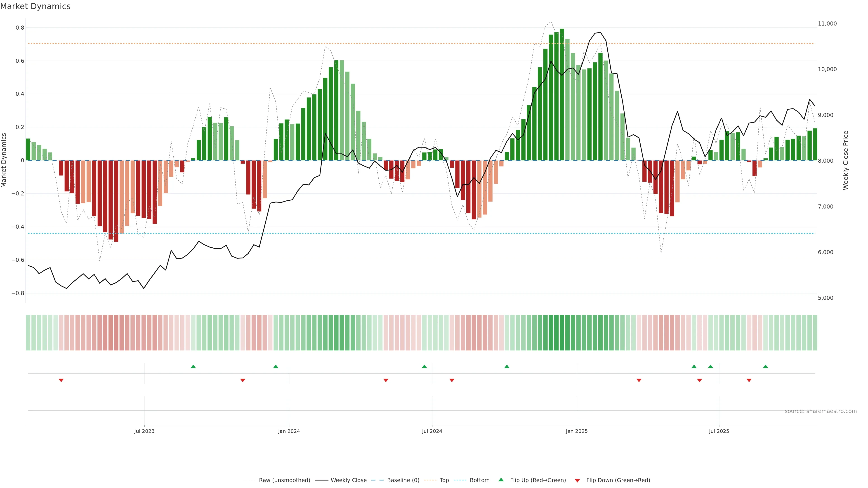
Task: Click the green flip-up triangle just before Jan 2024
Action: [276, 366]
